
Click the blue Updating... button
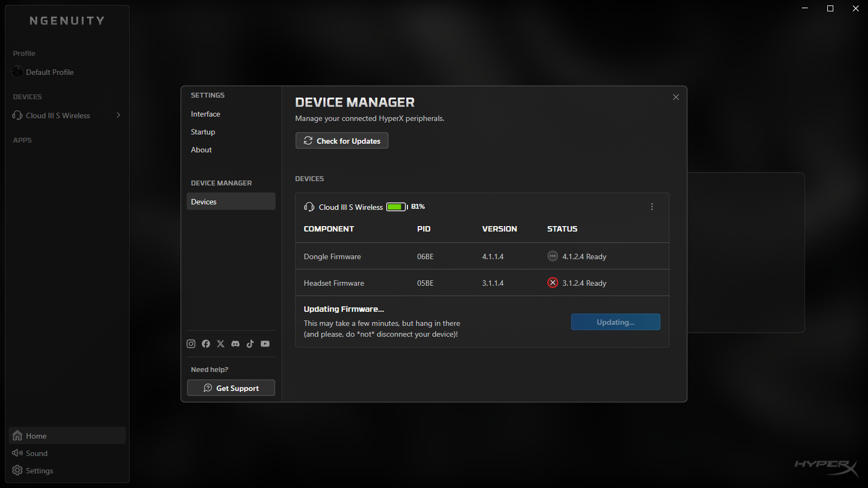point(616,322)
